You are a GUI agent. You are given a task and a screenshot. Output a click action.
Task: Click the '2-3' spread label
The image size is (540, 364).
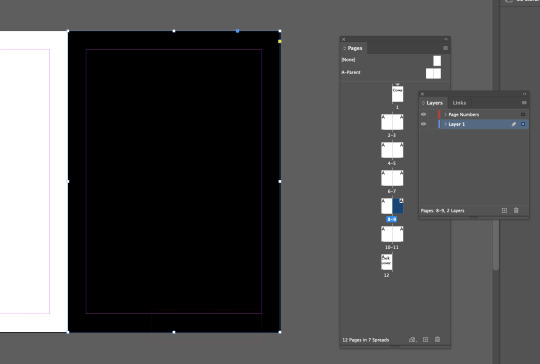[x=392, y=135]
